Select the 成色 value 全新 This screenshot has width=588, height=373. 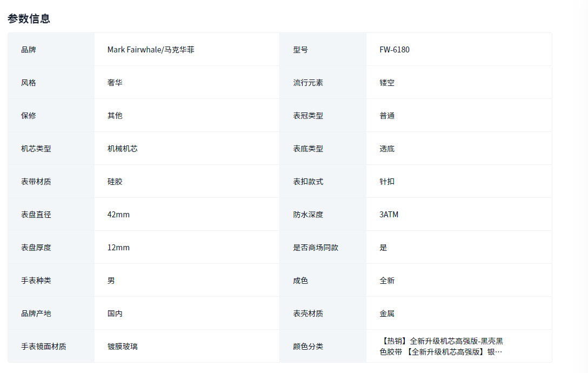pyautogui.click(x=387, y=281)
